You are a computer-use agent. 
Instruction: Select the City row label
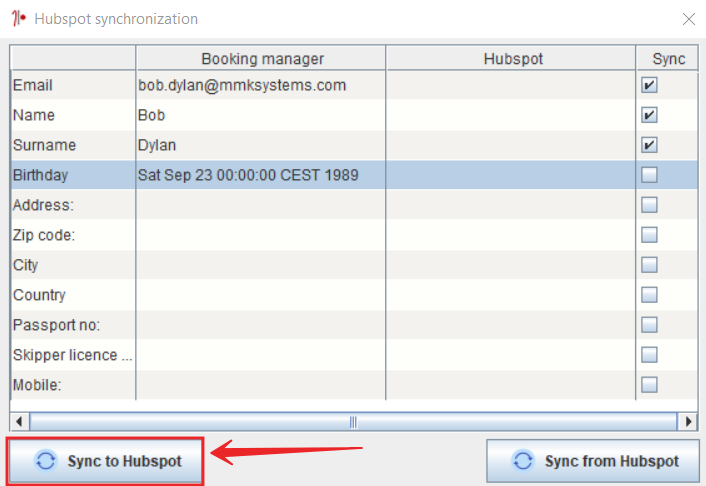coord(73,265)
